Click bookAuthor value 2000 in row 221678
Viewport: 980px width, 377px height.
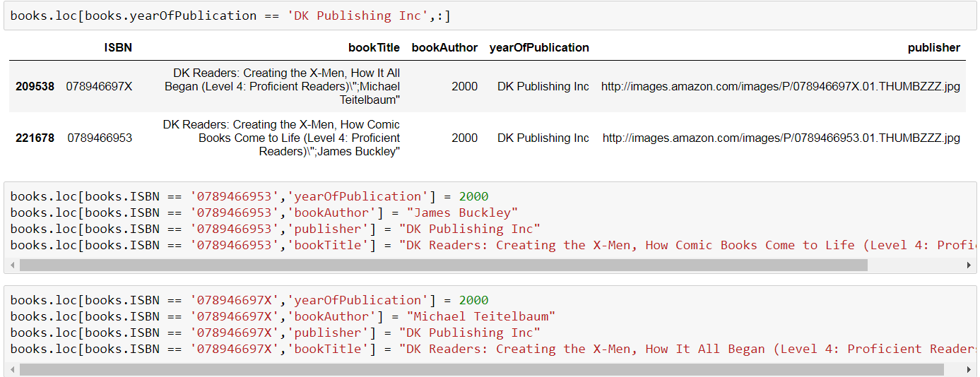464,138
